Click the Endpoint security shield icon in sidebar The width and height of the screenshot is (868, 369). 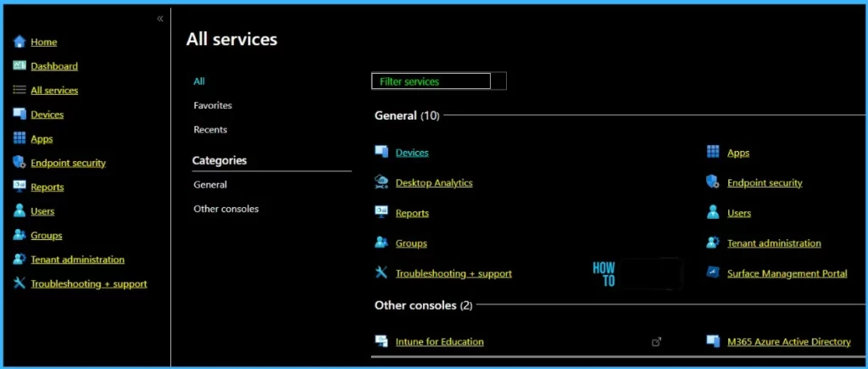coord(19,163)
